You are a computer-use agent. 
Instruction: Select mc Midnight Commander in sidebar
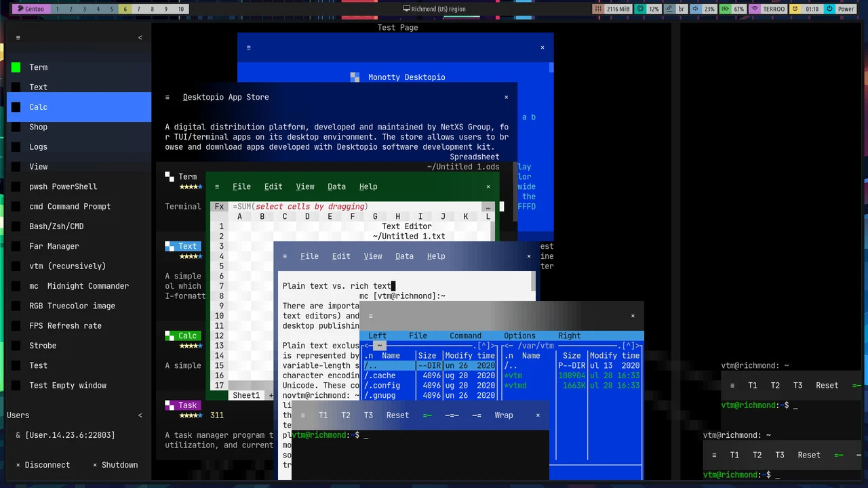[x=79, y=286]
